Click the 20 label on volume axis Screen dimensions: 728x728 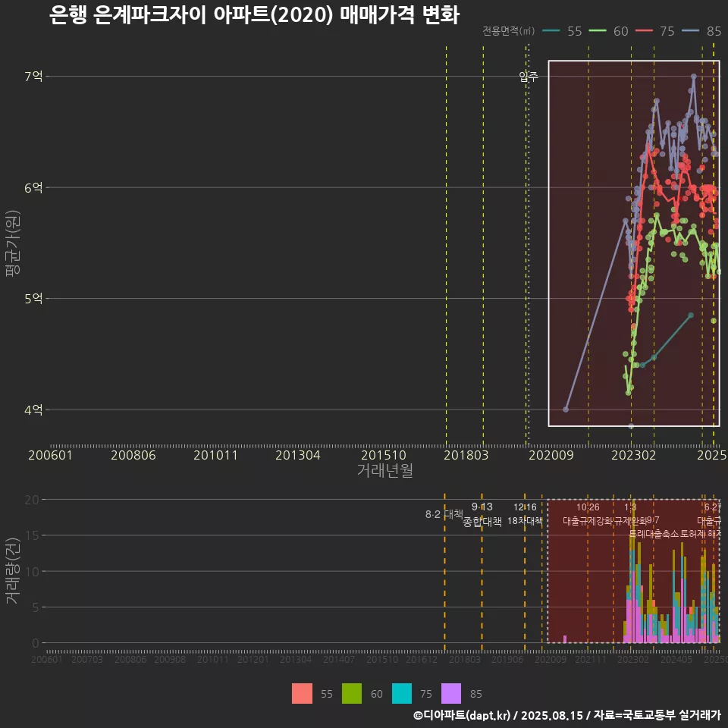tap(32, 500)
